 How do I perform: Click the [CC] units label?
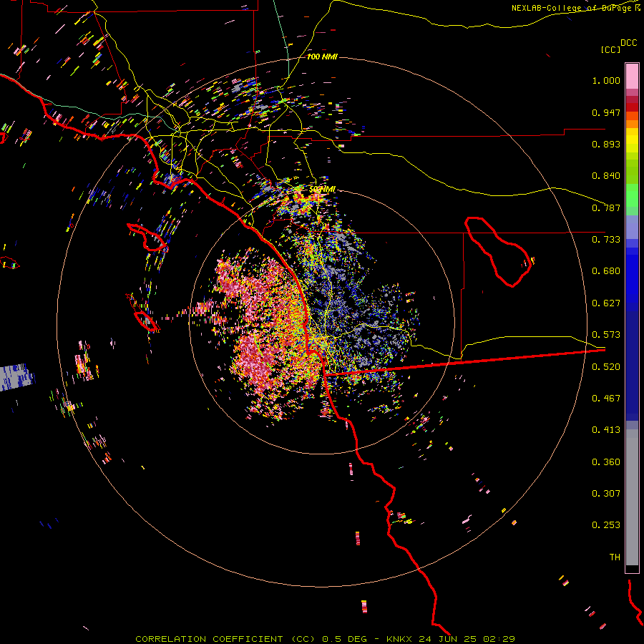610,49
